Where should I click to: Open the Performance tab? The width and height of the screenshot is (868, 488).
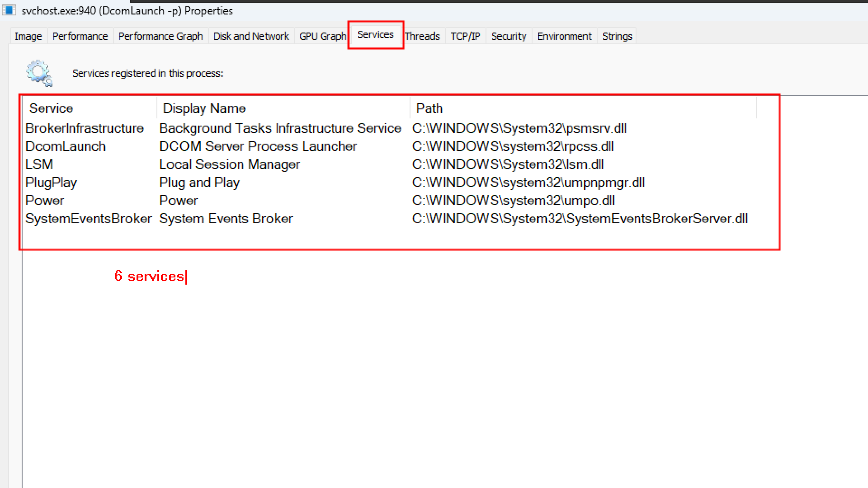pyautogui.click(x=80, y=36)
